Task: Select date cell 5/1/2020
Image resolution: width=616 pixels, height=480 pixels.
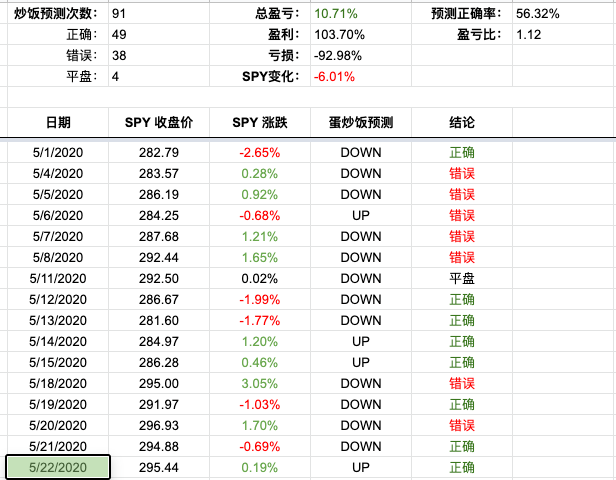Action: point(58,152)
